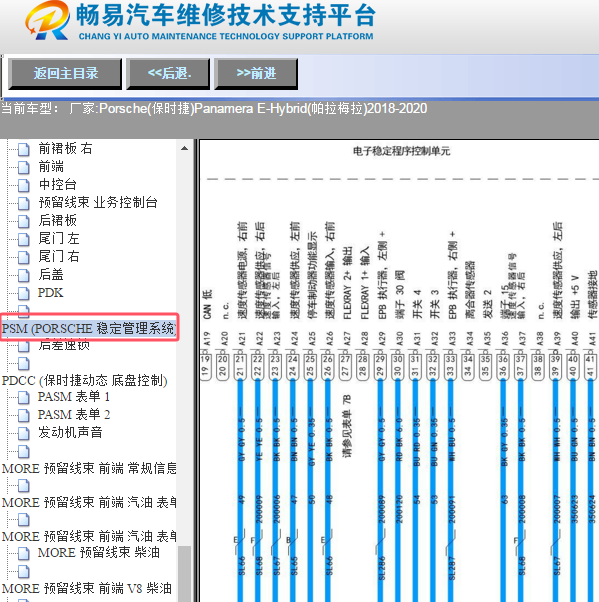Click the document icon above MORE 预留线束 前端 常规信息

23,452
